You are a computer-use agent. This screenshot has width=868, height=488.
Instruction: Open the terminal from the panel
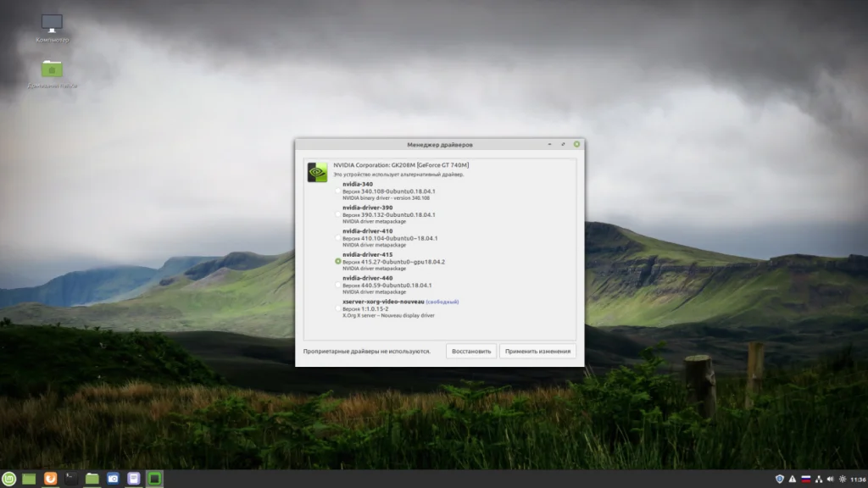71,479
